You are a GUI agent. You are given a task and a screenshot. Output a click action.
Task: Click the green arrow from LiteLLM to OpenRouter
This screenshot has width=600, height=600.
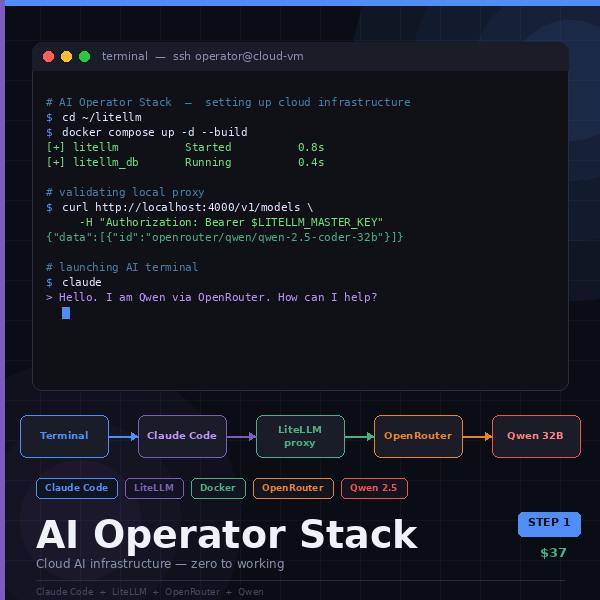[x=359, y=437]
